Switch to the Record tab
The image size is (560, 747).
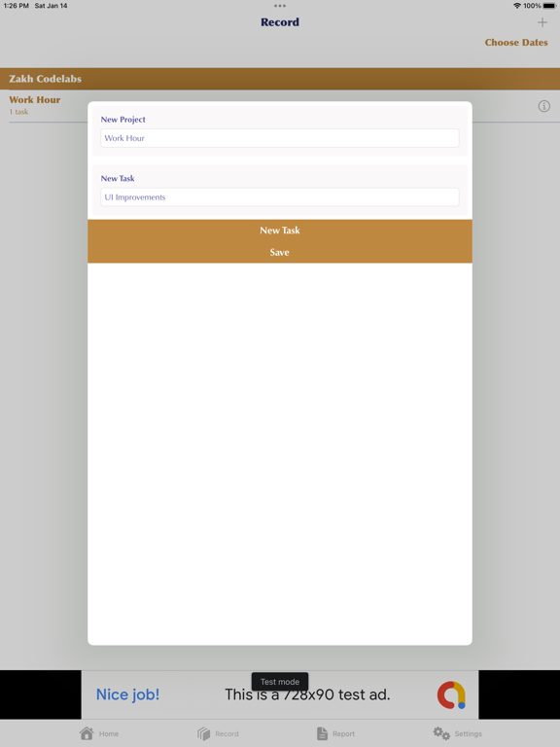pyautogui.click(x=218, y=733)
